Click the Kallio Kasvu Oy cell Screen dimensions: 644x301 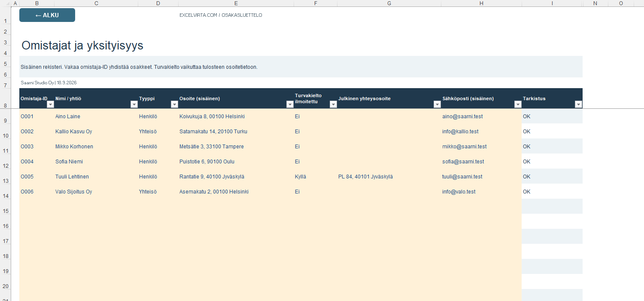(96, 132)
